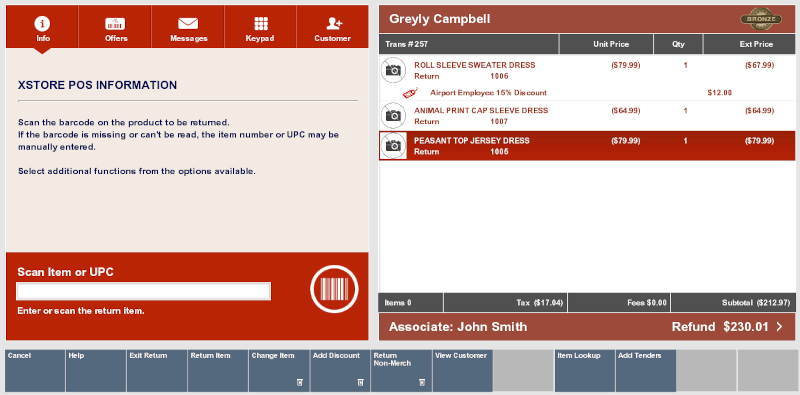Click return code 1006
Screen dimensions: 800x395
pyautogui.click(x=499, y=77)
